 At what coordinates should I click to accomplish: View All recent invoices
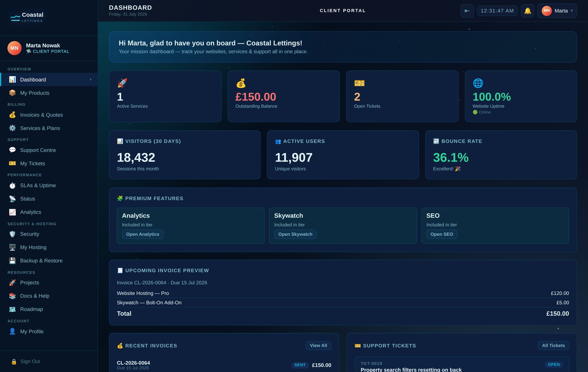(318, 346)
